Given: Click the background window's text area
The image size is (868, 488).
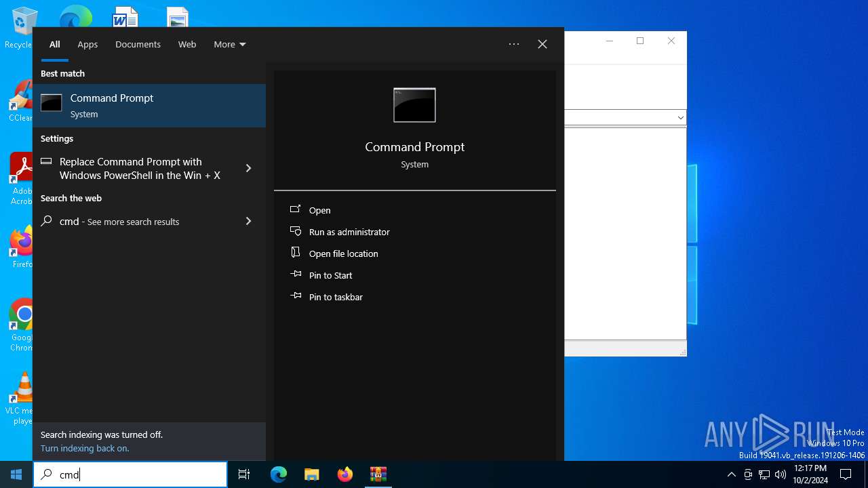Looking at the screenshot, I should [625, 233].
